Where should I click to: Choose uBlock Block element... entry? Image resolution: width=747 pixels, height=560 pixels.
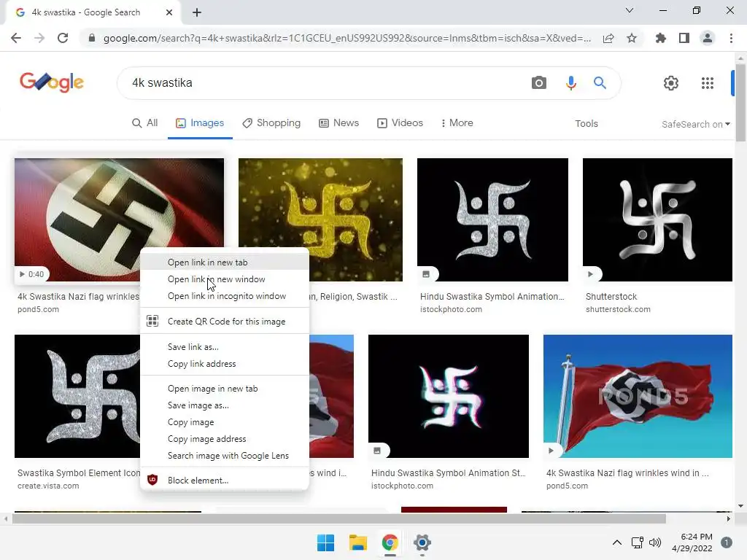225,480
